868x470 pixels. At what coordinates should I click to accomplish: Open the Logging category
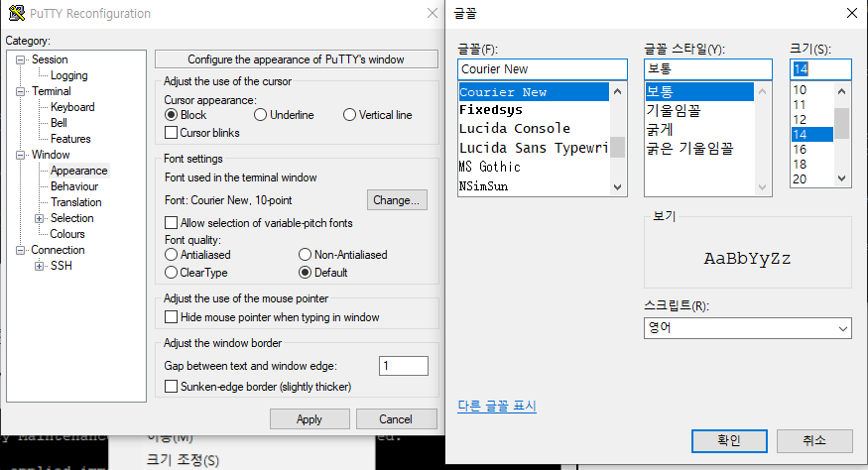(x=68, y=75)
